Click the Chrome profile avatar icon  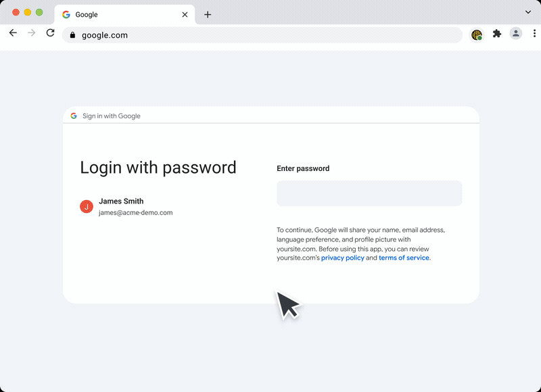click(x=516, y=34)
